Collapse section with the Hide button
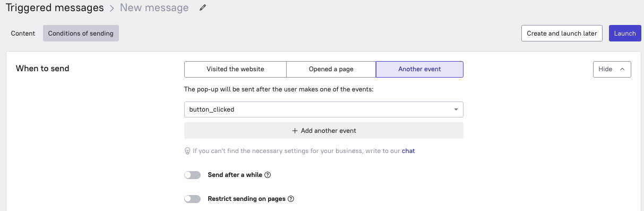644x211 pixels. point(612,69)
